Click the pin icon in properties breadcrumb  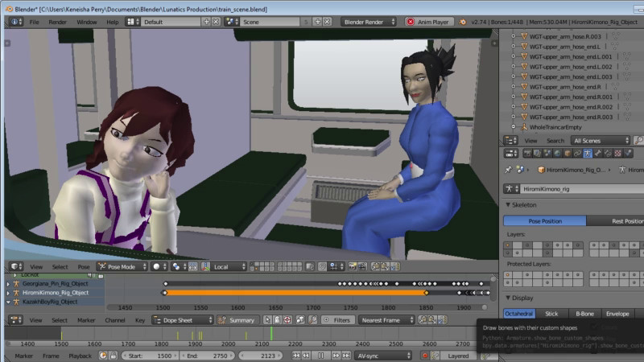point(509,170)
